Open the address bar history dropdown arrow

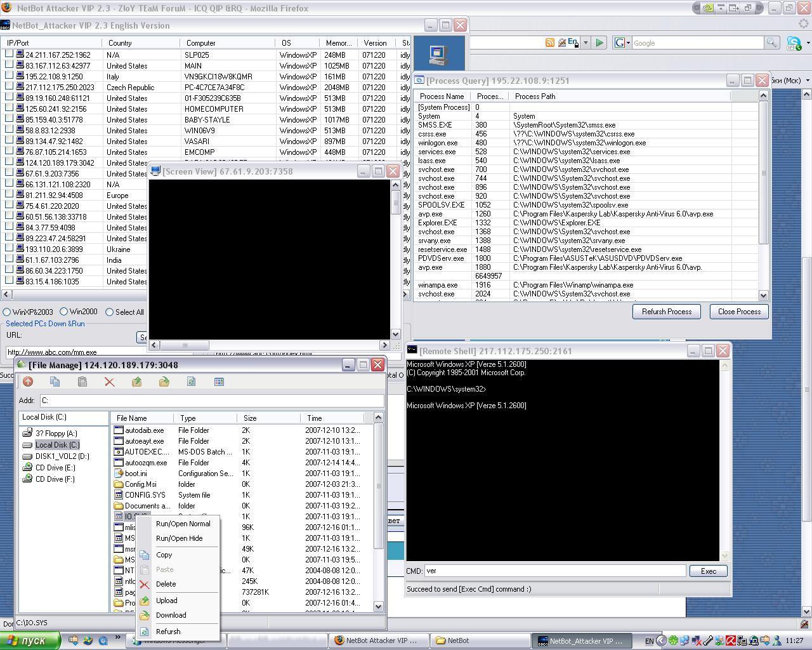(x=586, y=43)
